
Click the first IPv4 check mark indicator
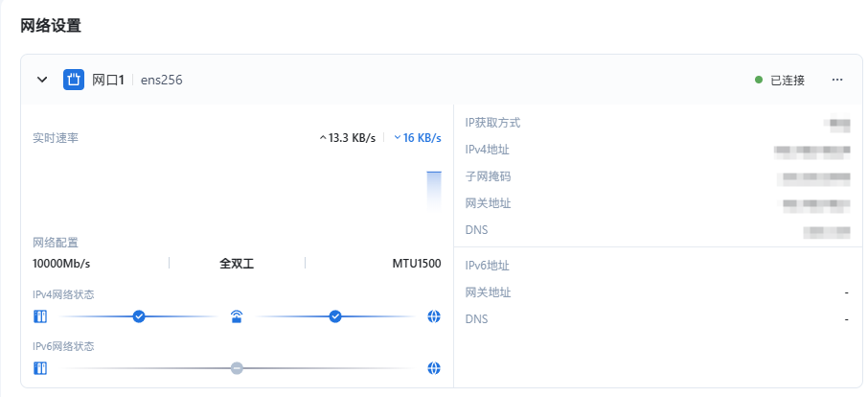click(x=139, y=316)
